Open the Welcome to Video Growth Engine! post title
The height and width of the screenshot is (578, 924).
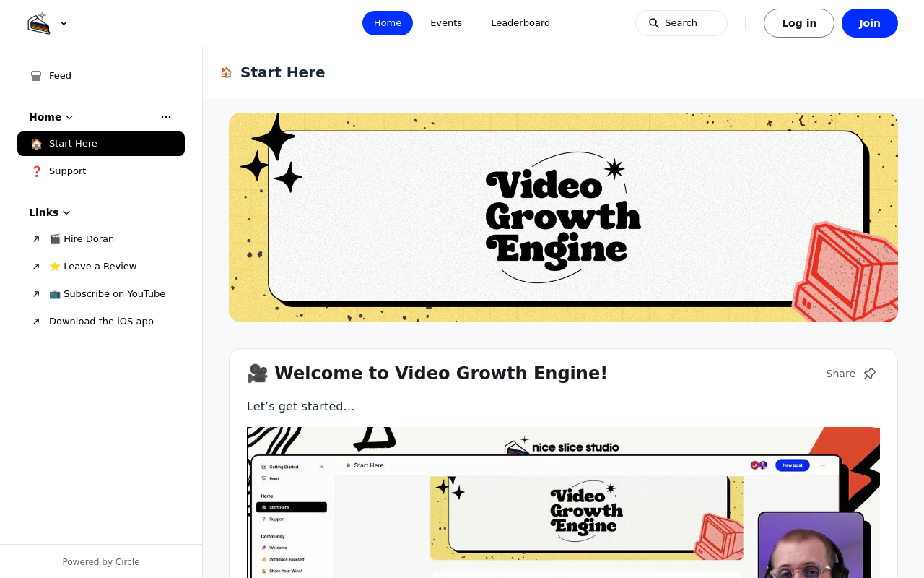[x=427, y=374]
